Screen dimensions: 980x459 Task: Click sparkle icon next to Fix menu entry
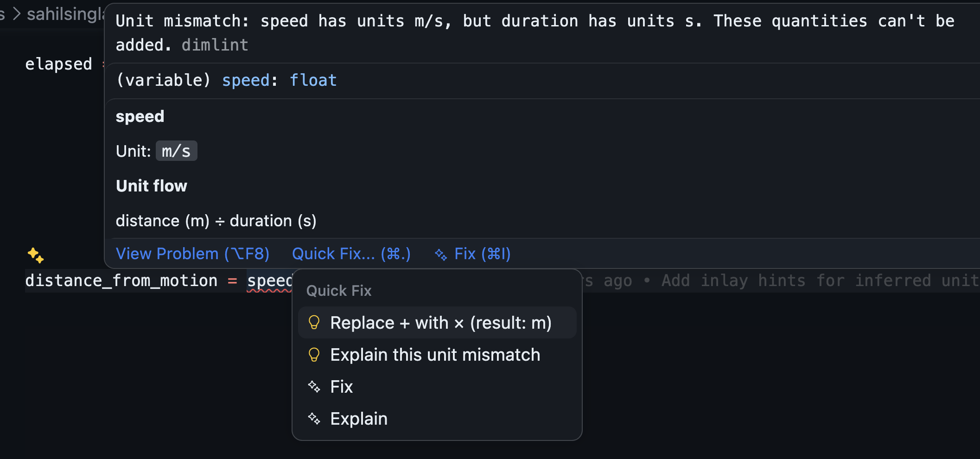(x=314, y=387)
